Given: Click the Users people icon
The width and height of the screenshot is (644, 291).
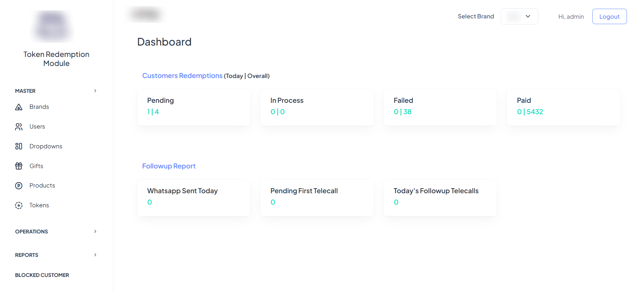Looking at the screenshot, I should tap(19, 127).
